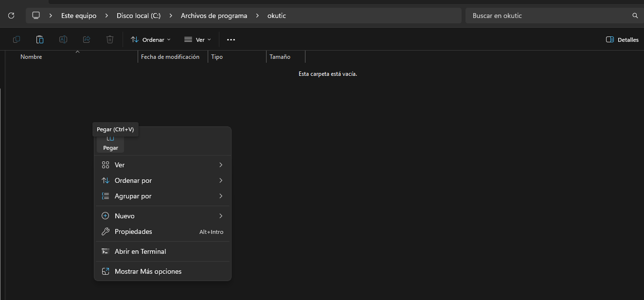Select Mostrar Más opciones entry

pyautogui.click(x=148, y=271)
